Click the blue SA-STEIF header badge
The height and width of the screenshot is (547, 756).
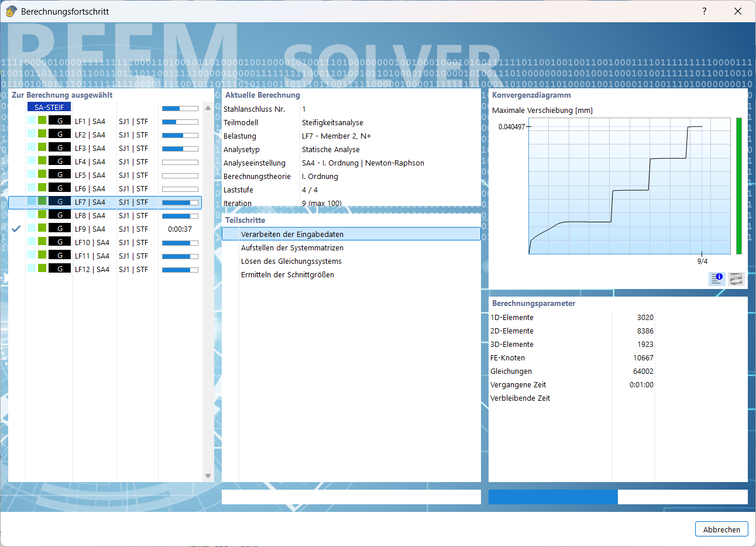(49, 106)
